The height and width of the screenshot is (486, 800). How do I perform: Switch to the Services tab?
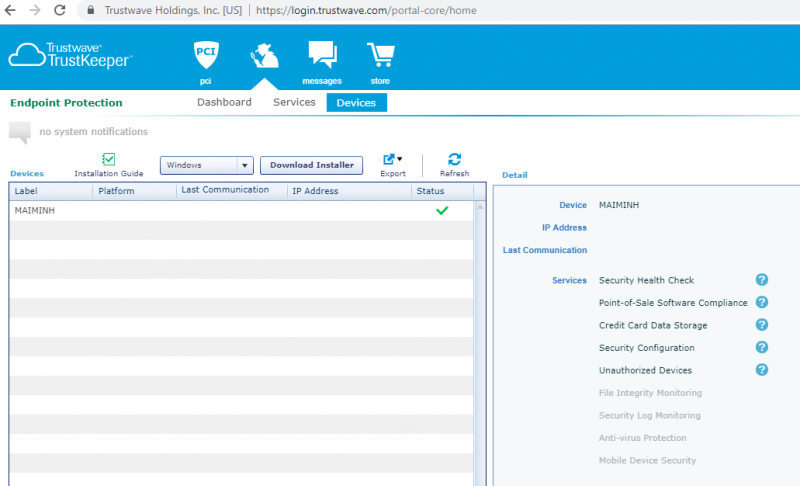click(x=294, y=102)
